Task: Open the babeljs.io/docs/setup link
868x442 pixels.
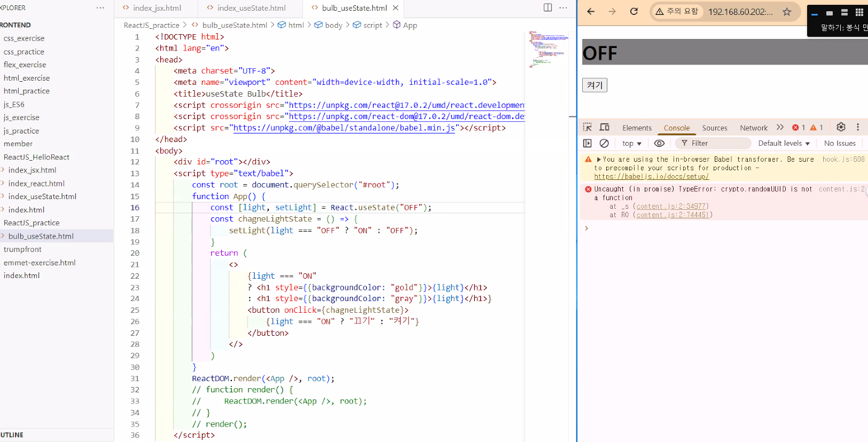Action: tap(652, 177)
